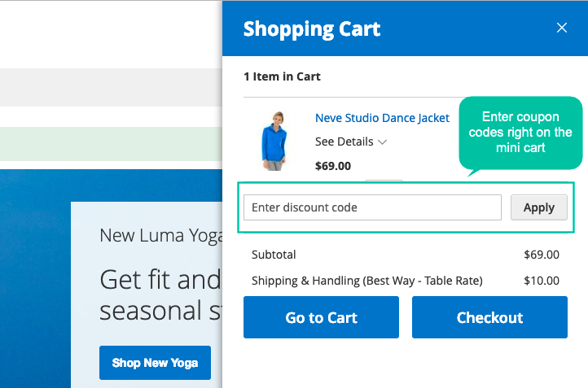The image size is (588, 388).
Task: Click the Shop New Yoga button
Action: point(155,363)
